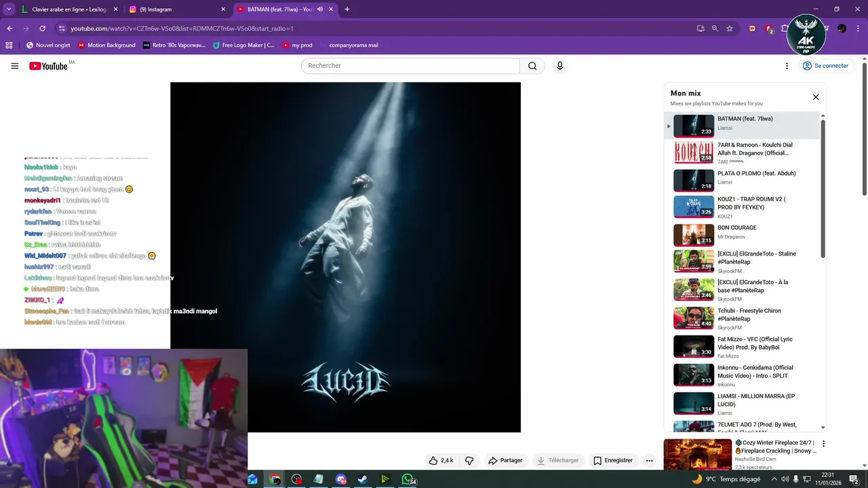
Task: Play KOUZ1 - TRAP ROUMI V2
Action: click(742, 207)
